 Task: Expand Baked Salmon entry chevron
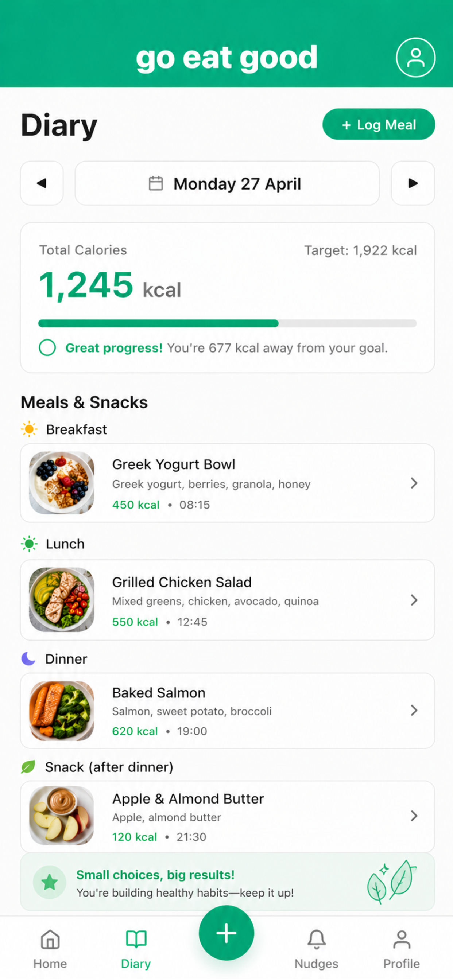click(414, 710)
